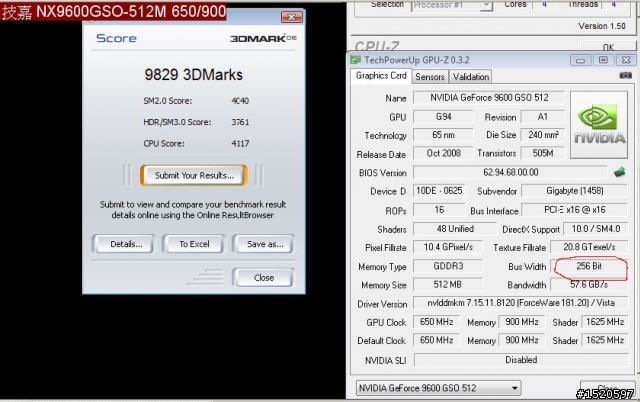Click the BIOS save chip icon
Image resolution: width=640 pixels, height=402 pixels.
(620, 172)
